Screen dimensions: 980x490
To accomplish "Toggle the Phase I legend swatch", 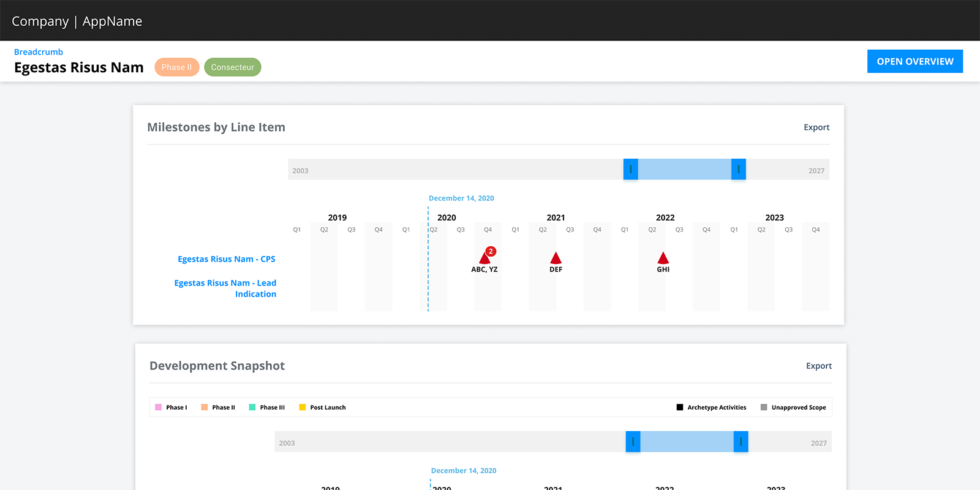I will click(x=158, y=407).
